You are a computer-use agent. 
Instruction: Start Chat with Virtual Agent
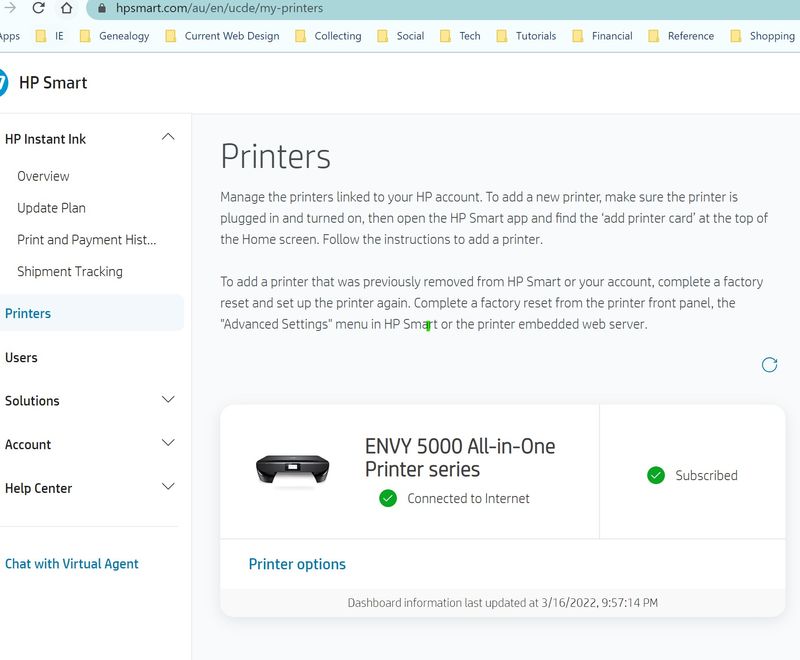click(x=72, y=564)
